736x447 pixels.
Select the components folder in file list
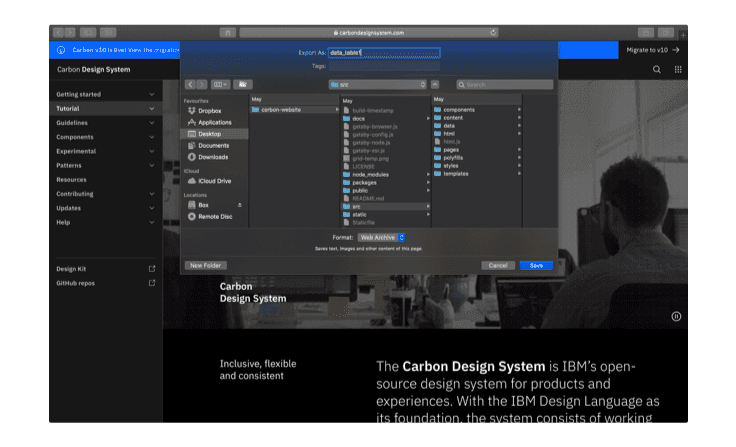click(x=458, y=109)
